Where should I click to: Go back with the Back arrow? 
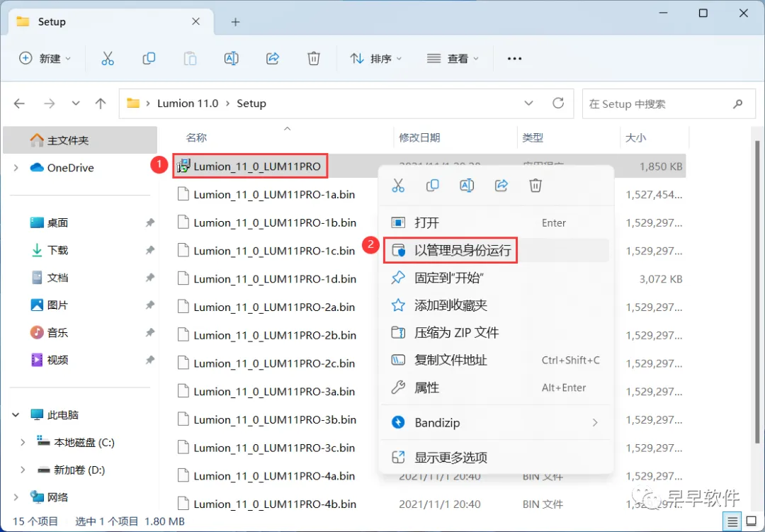[19, 103]
